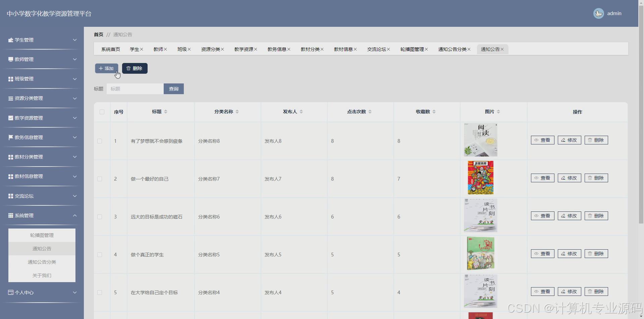644x319 pixels.
Task: Expand the 学生管理 menu chevron
Action: tap(75, 40)
